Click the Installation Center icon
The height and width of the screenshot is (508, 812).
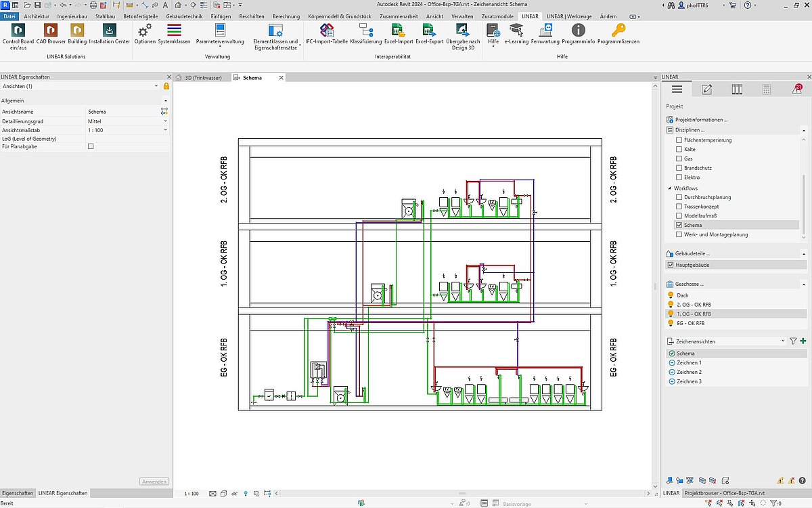click(109, 31)
